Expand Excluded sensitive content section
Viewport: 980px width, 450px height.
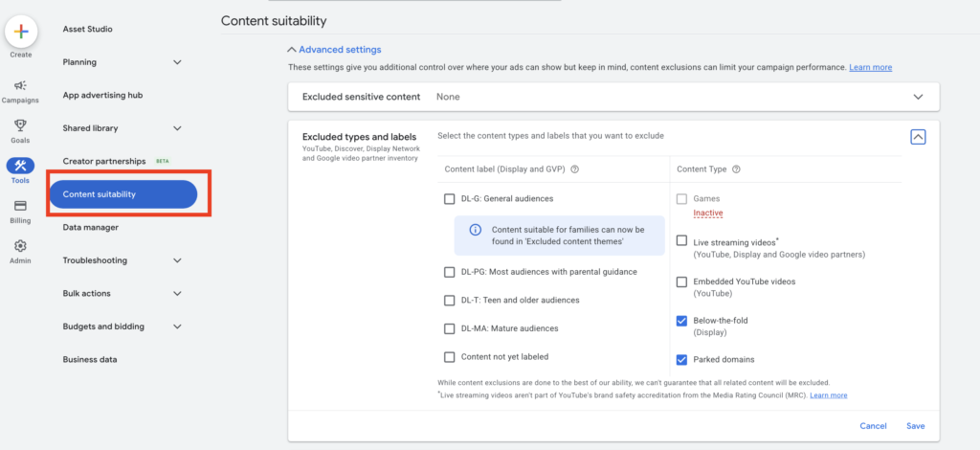(x=918, y=97)
